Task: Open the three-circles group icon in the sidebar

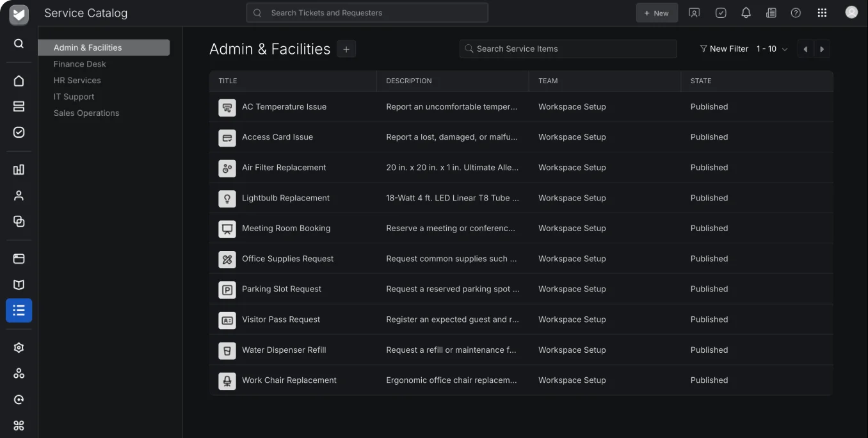Action: (x=19, y=373)
